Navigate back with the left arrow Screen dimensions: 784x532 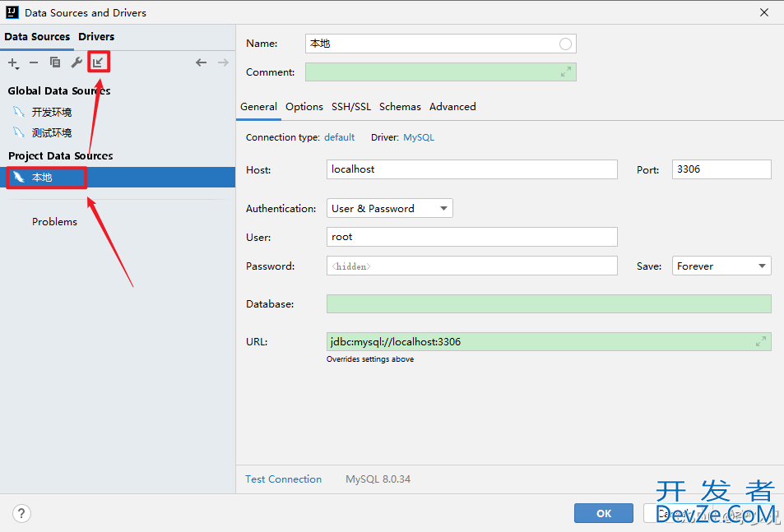pyautogui.click(x=201, y=62)
